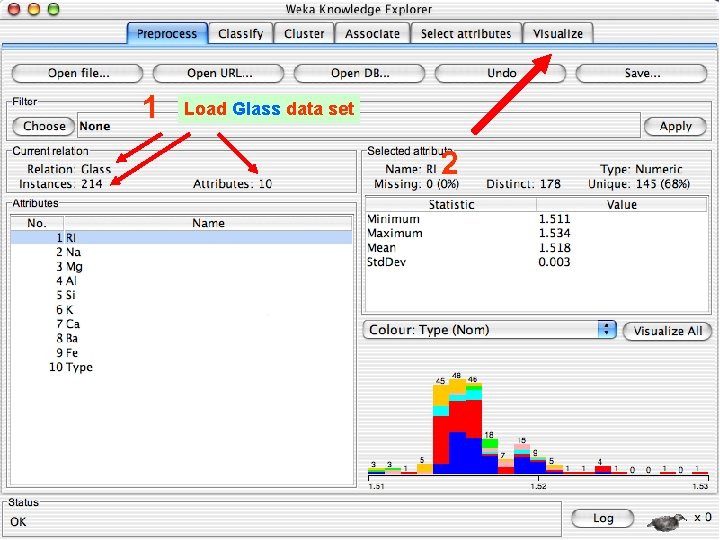Select attribute row Ca
Viewport: 720px width, 540px height.
click(181, 324)
